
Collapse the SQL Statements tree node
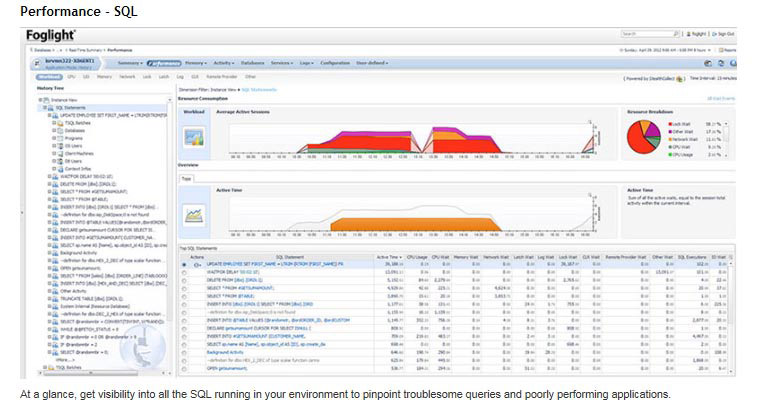[44, 108]
